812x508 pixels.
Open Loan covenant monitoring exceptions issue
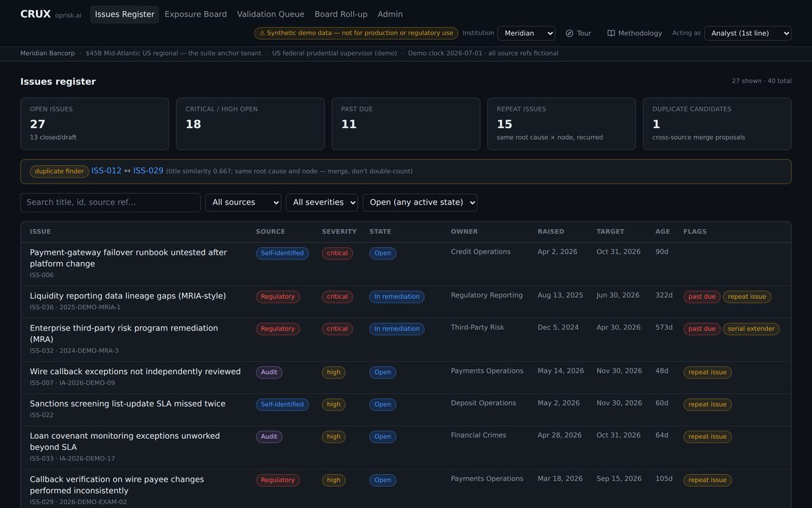(125, 442)
